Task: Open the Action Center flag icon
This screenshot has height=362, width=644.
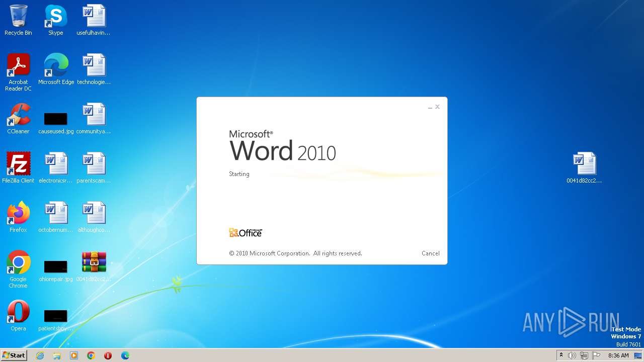Action: (x=596, y=355)
